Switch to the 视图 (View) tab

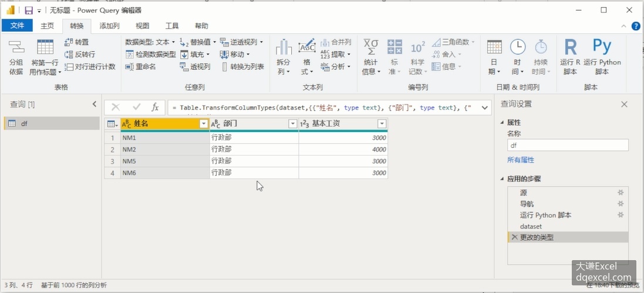tap(142, 26)
